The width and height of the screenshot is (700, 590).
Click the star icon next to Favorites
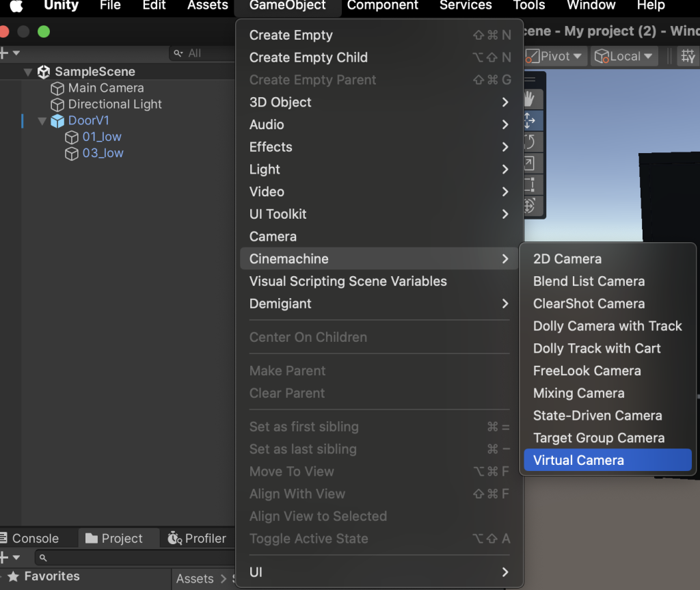tap(14, 576)
